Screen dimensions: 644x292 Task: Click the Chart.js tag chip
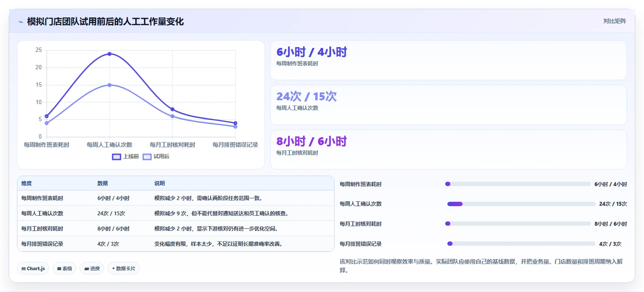click(33, 268)
